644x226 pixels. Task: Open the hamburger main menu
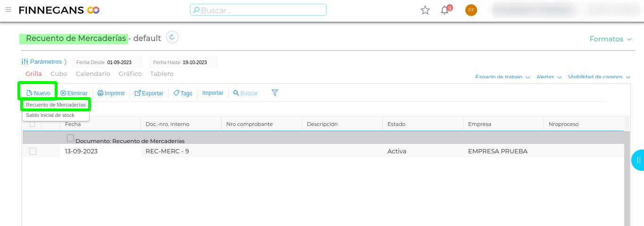click(8, 9)
